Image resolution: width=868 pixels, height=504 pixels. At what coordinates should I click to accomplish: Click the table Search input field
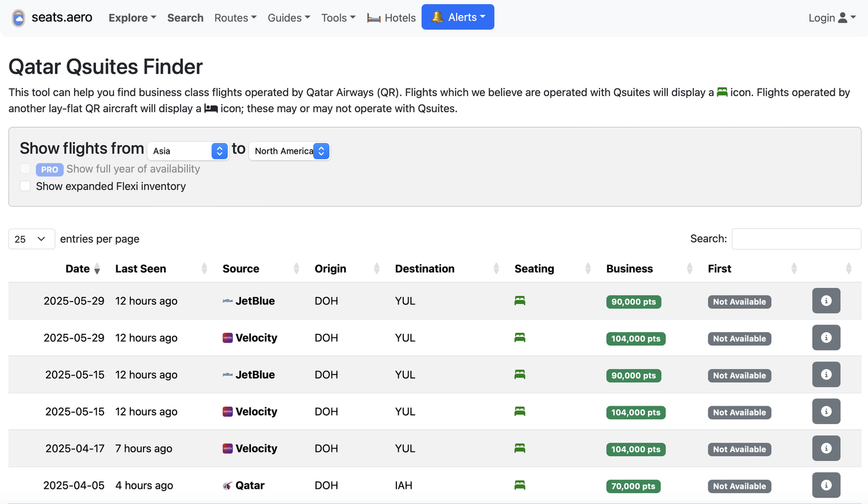pos(796,239)
